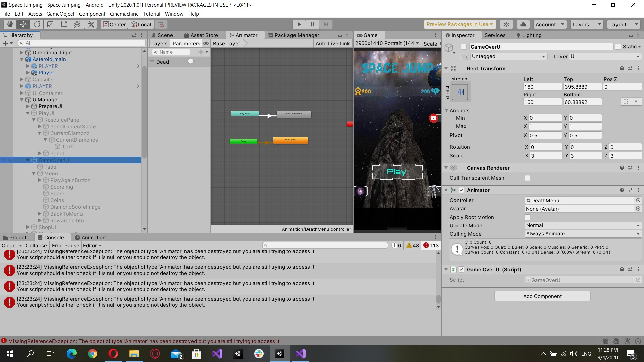Toggle Rect Transform raw edit mode R

(636, 102)
